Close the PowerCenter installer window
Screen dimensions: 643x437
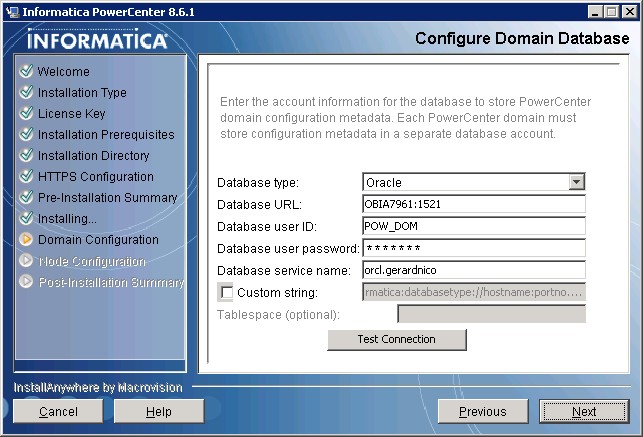point(629,12)
